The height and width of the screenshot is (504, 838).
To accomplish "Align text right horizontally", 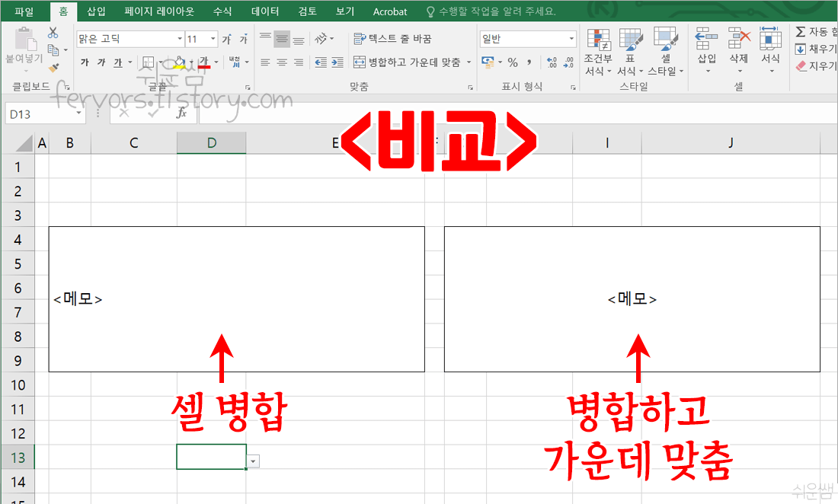I will pos(299,62).
